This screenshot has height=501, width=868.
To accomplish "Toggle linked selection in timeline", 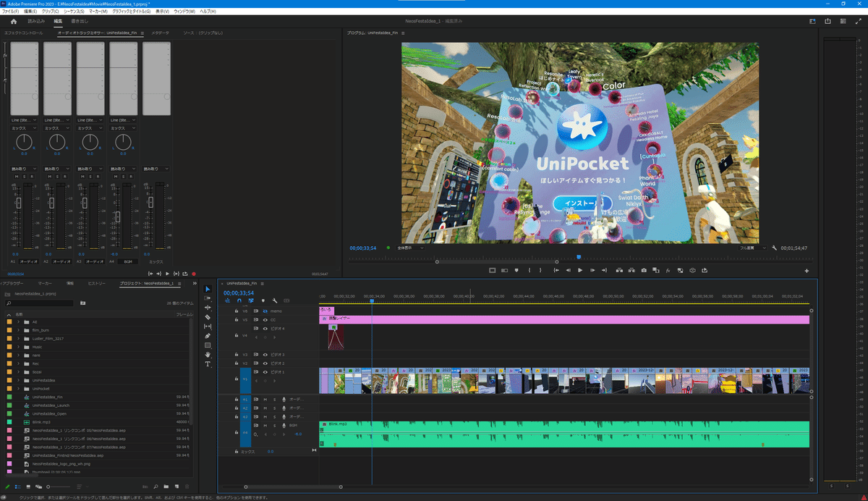I will 251,300.
